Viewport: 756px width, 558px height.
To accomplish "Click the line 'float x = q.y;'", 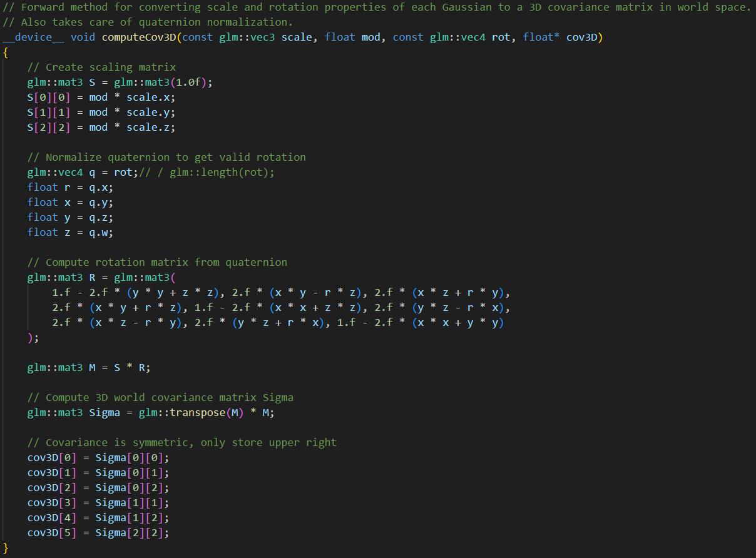I will [x=71, y=202].
